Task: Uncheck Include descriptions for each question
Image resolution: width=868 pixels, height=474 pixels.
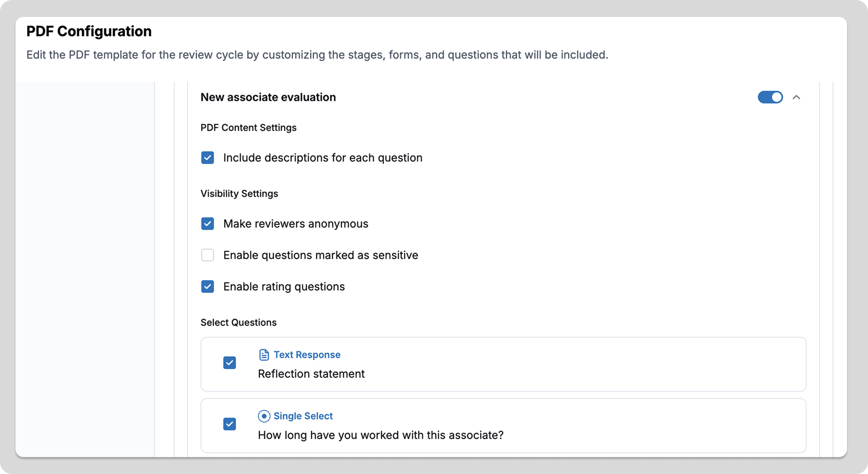Action: click(x=208, y=158)
